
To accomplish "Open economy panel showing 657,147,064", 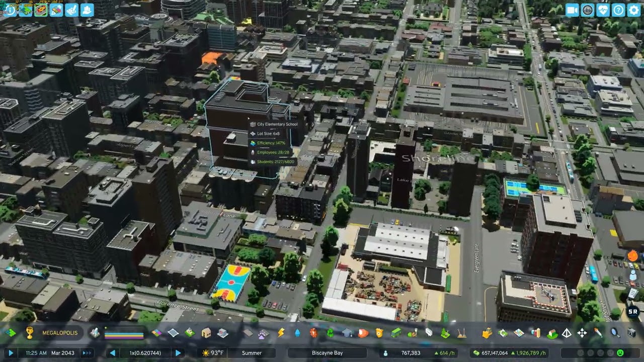I will pyautogui.click(x=510, y=353).
